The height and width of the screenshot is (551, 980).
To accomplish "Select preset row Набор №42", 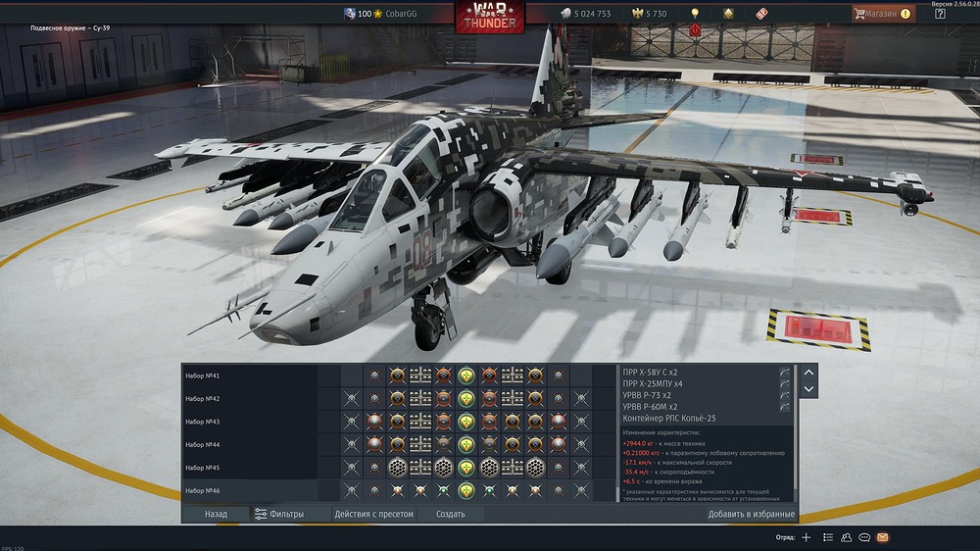I will pos(250,399).
